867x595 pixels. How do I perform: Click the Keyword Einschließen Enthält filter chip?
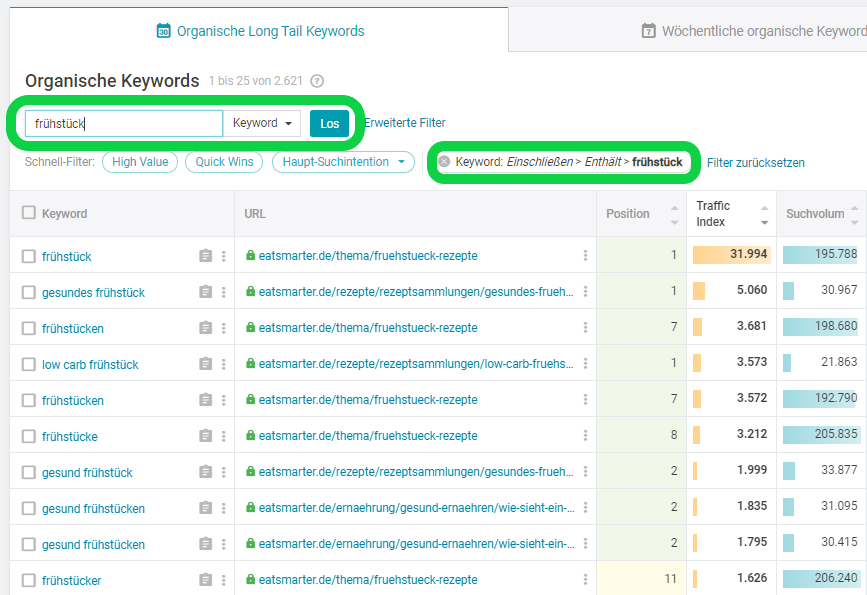tap(564, 161)
